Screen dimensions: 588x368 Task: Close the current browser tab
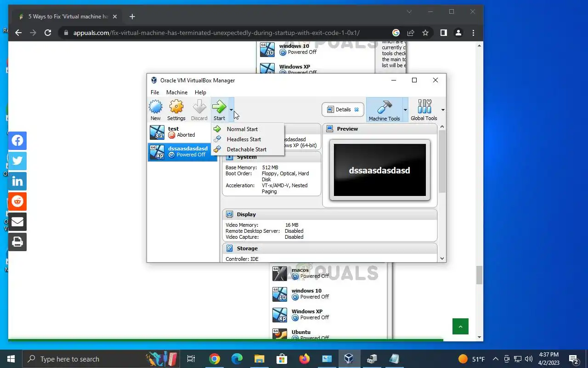pyautogui.click(x=115, y=17)
